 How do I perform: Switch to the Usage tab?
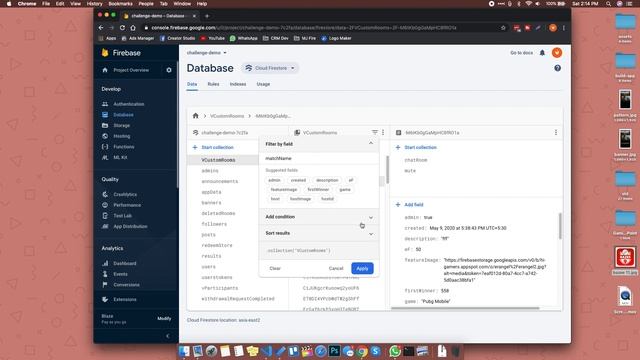pos(263,84)
